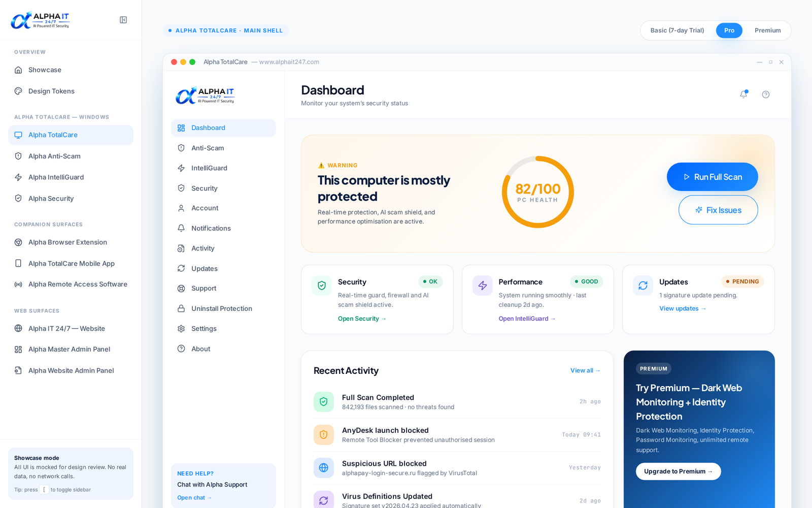
Task: Click the Performance card lightning icon
Action: click(x=483, y=285)
